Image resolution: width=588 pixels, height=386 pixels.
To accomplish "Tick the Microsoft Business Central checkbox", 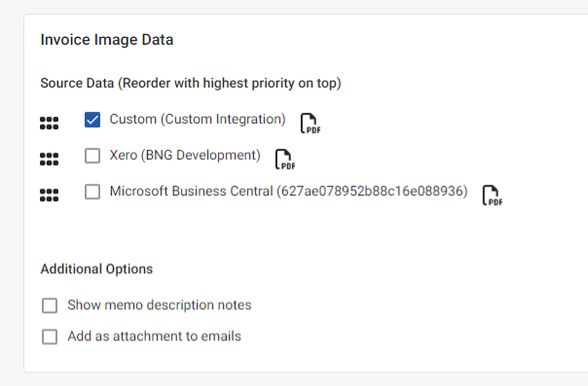I will coord(92,192).
